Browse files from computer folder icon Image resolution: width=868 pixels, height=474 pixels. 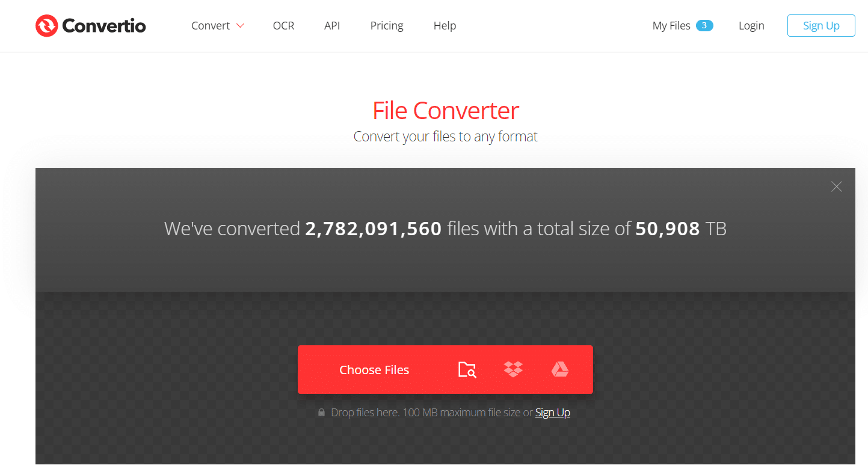[467, 370]
